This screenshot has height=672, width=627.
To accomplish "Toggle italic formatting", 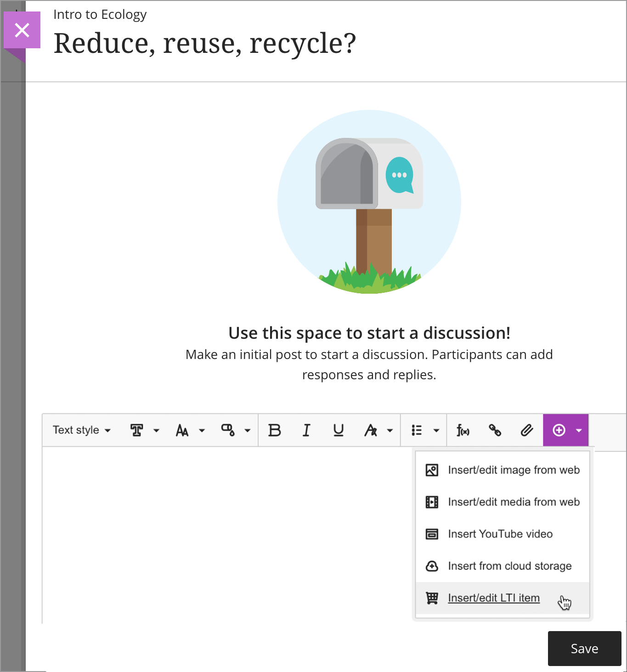I will tap(306, 430).
